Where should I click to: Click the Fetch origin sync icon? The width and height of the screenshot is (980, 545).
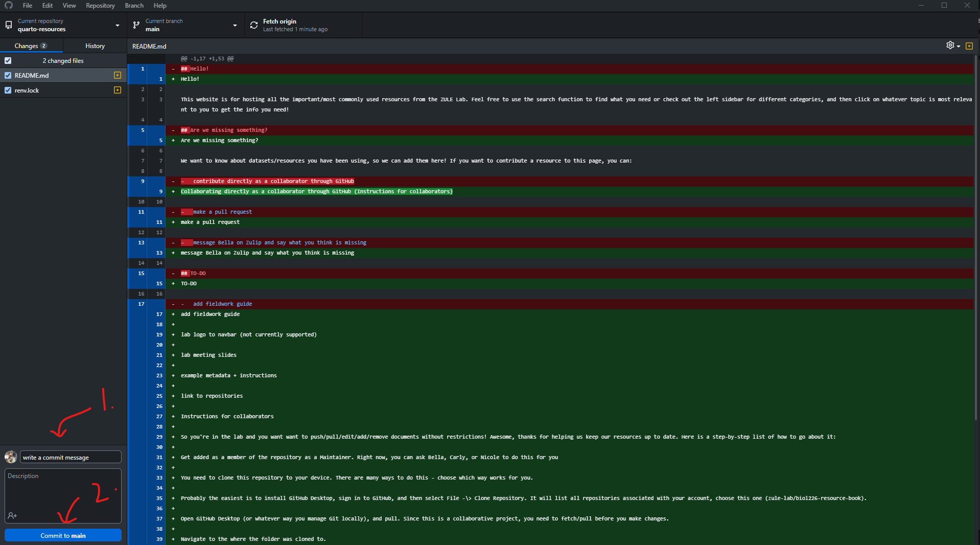click(x=254, y=25)
